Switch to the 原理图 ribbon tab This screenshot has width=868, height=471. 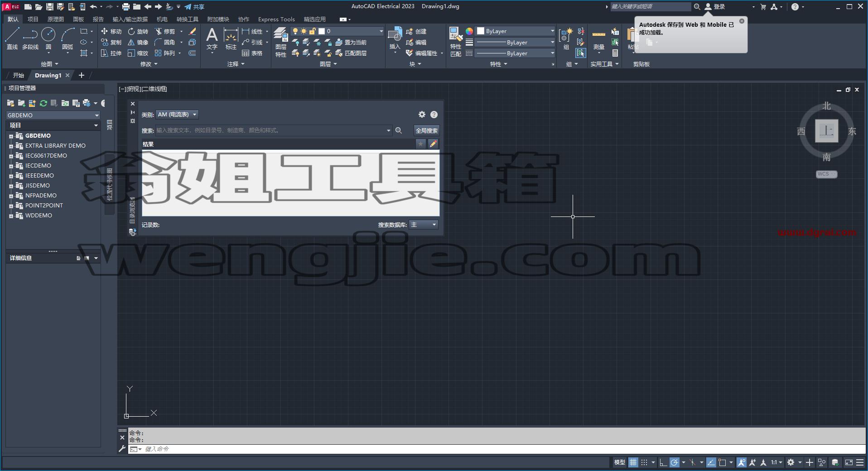(56, 19)
